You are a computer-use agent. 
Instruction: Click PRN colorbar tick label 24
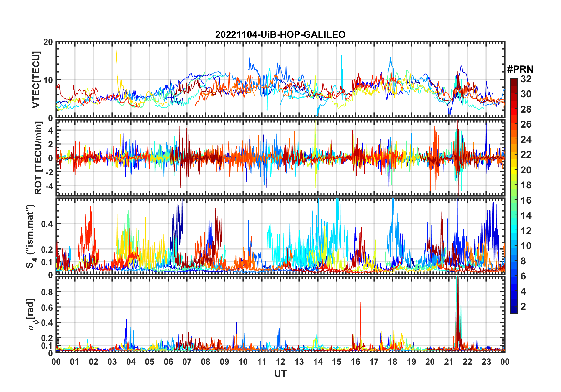coord(526,140)
